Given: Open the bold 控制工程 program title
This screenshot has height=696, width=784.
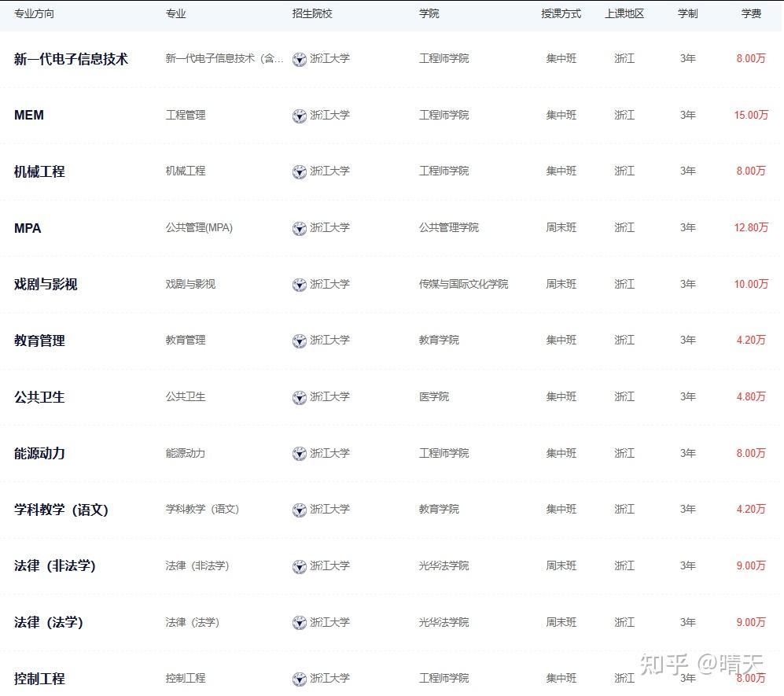Looking at the screenshot, I should click(x=39, y=679).
